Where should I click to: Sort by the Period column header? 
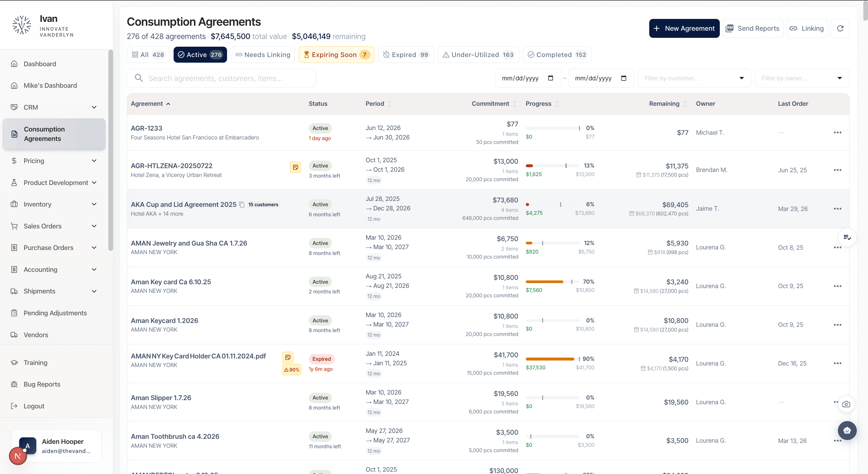click(x=378, y=103)
